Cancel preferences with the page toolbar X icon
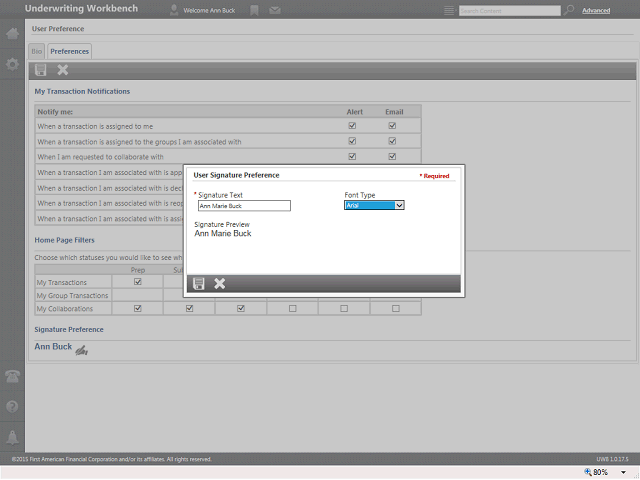Viewport: 640px width, 480px height. (x=62, y=70)
